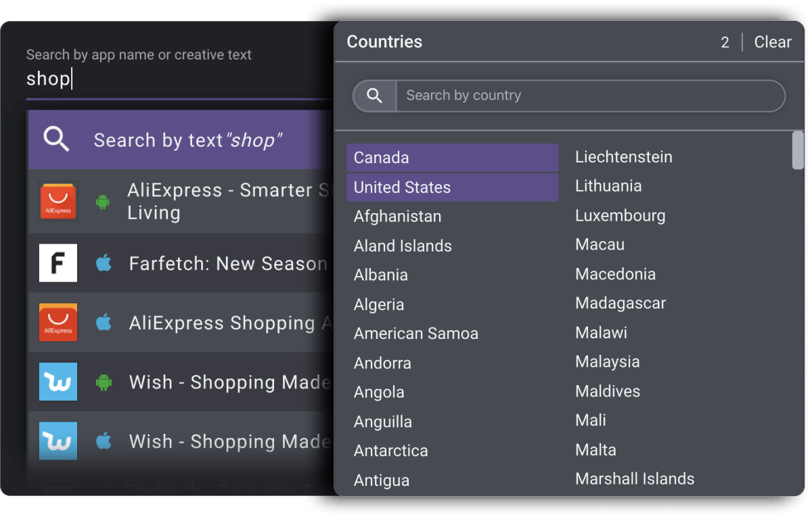The height and width of the screenshot is (517, 812).
Task: Click the app name search field containing shop
Action: tap(176, 79)
